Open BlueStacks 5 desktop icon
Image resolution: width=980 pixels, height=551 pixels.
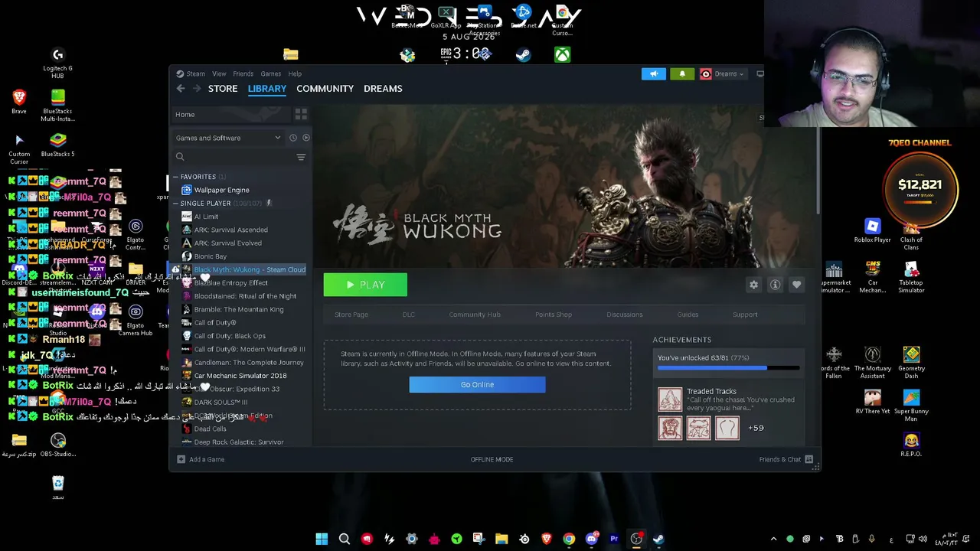57,145
